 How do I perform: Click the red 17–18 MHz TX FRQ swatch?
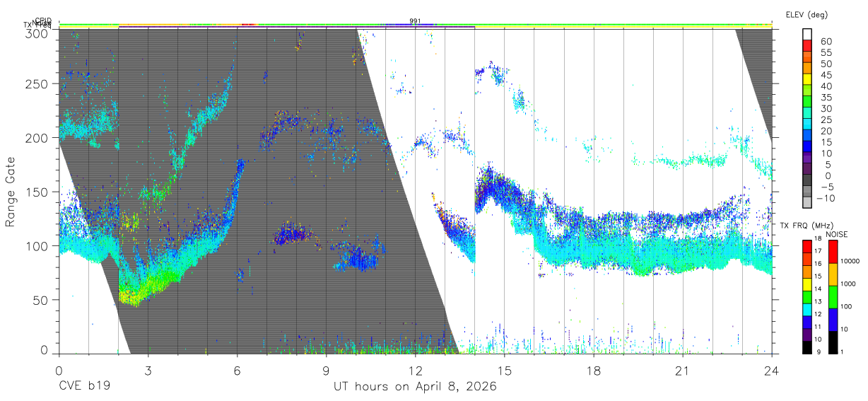click(809, 246)
